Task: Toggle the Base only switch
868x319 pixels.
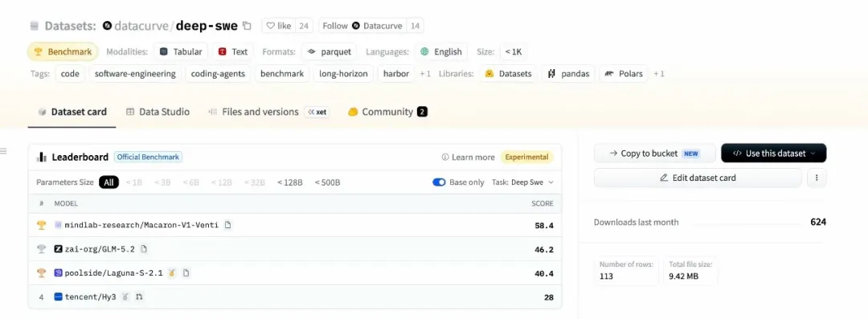Action: point(439,182)
